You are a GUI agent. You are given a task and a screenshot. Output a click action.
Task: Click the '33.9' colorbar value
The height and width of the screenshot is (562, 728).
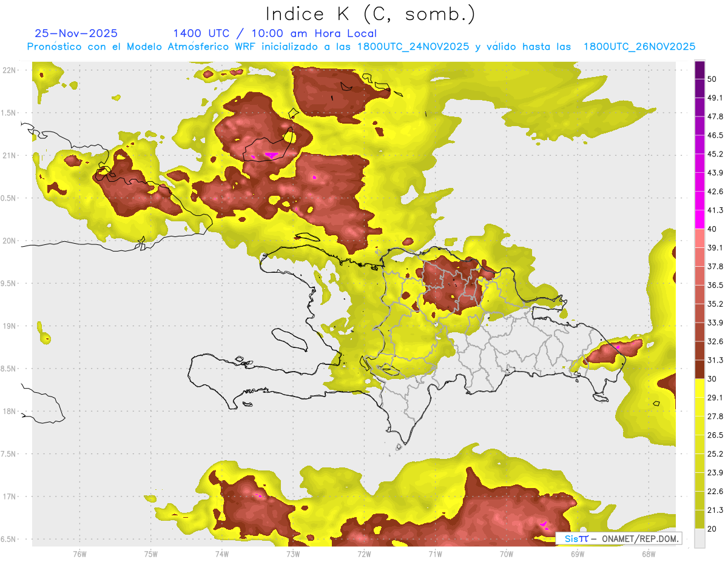tap(715, 323)
